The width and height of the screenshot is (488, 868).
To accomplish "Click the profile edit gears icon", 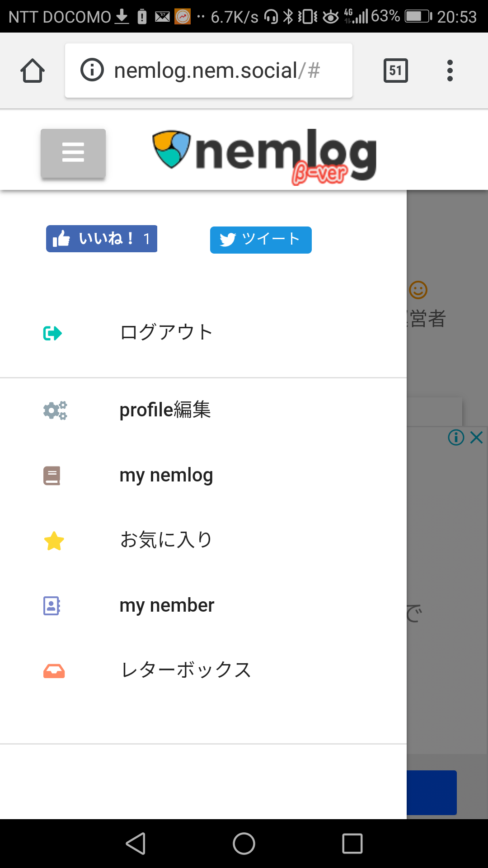I will 55,410.
